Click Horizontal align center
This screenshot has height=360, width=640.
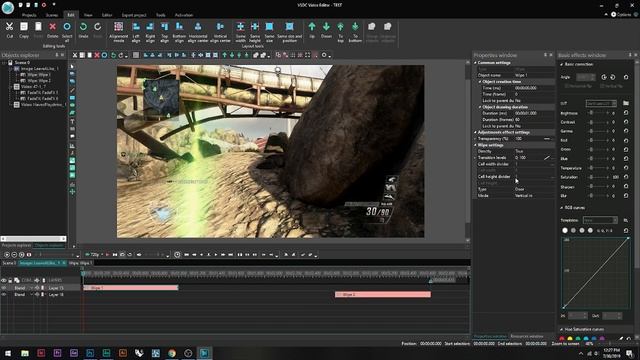pos(198,31)
